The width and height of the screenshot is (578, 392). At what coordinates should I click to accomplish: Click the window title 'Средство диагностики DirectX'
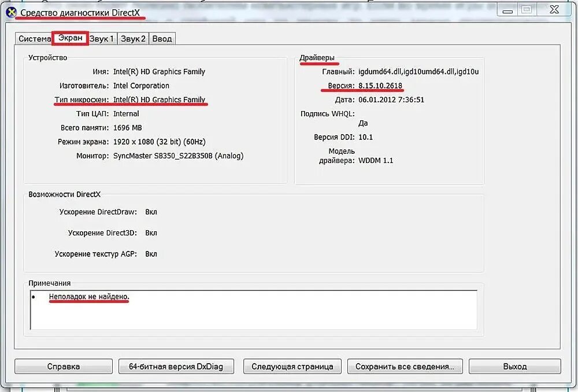click(x=80, y=13)
